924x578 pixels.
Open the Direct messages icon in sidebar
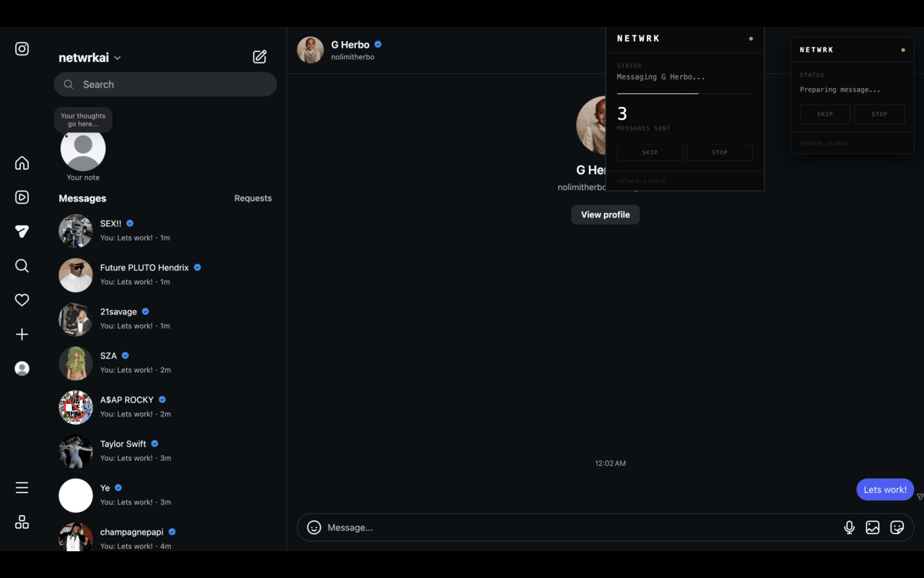click(x=22, y=231)
